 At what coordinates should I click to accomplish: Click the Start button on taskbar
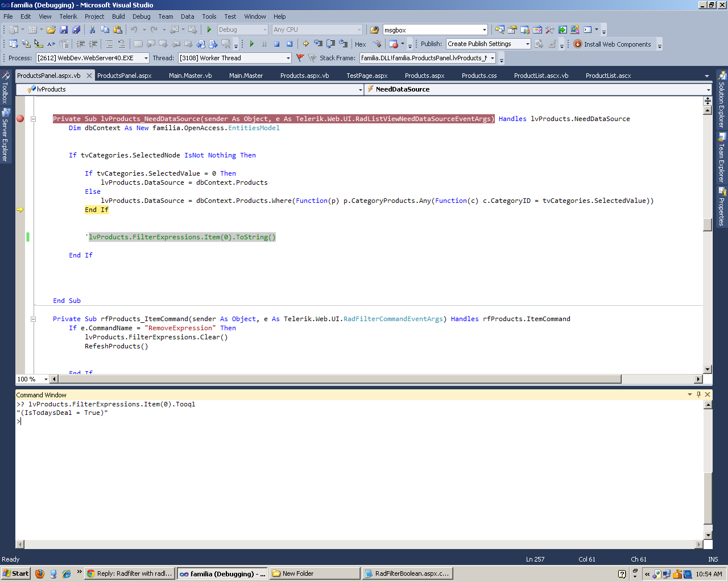[15, 573]
